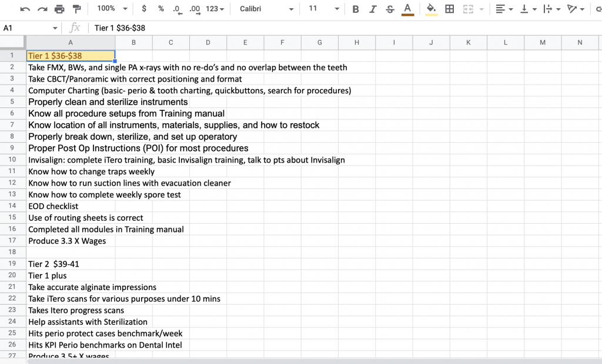602x364 pixels.
Task: Click the Redo icon
Action: click(42, 9)
